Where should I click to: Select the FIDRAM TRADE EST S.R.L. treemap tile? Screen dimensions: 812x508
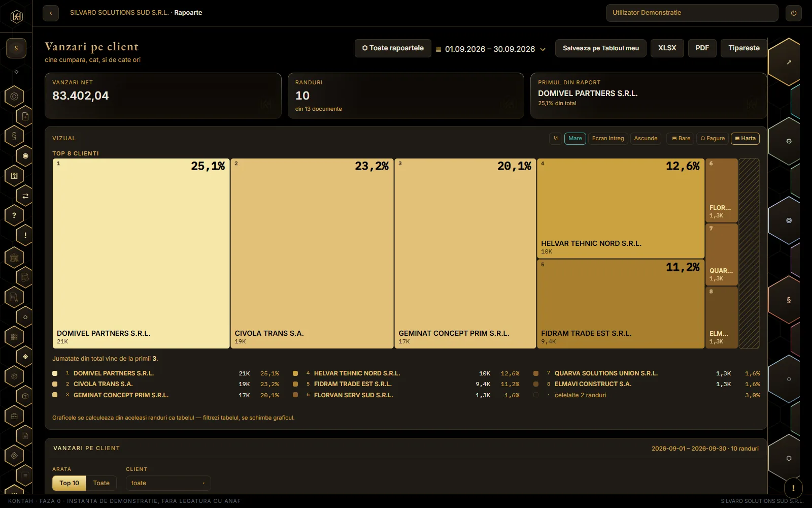(x=621, y=304)
